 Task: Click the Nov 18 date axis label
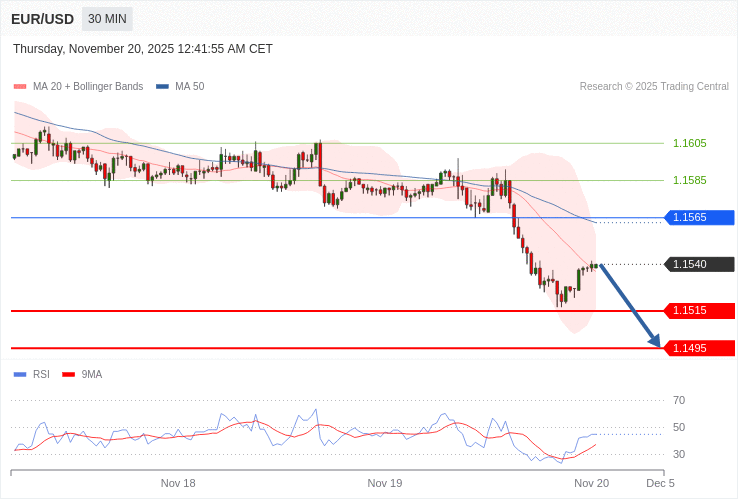click(178, 483)
